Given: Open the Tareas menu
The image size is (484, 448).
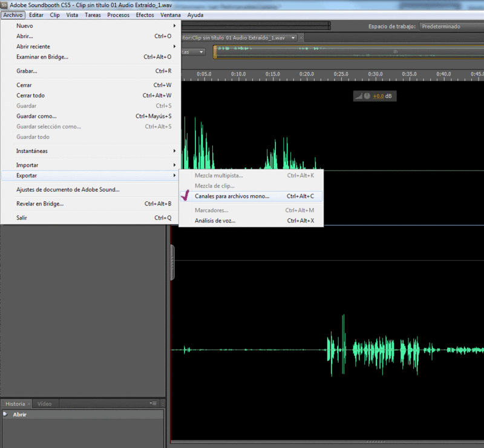Looking at the screenshot, I should [93, 15].
